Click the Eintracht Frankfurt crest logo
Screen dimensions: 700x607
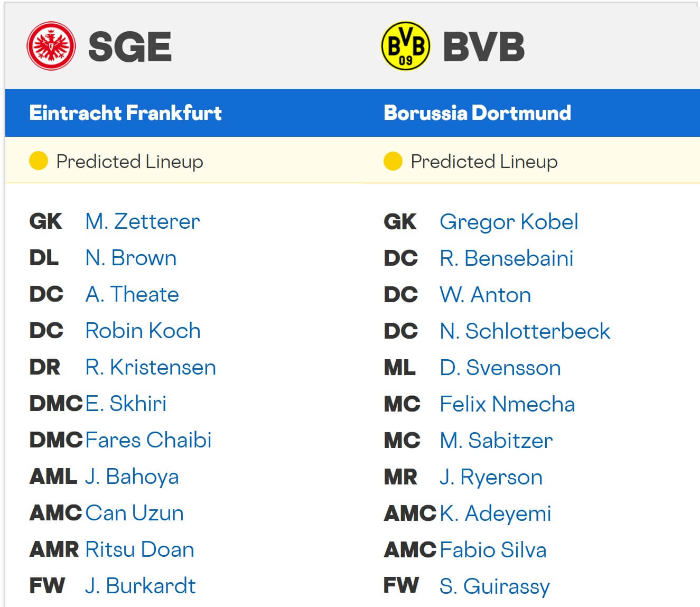point(51,46)
